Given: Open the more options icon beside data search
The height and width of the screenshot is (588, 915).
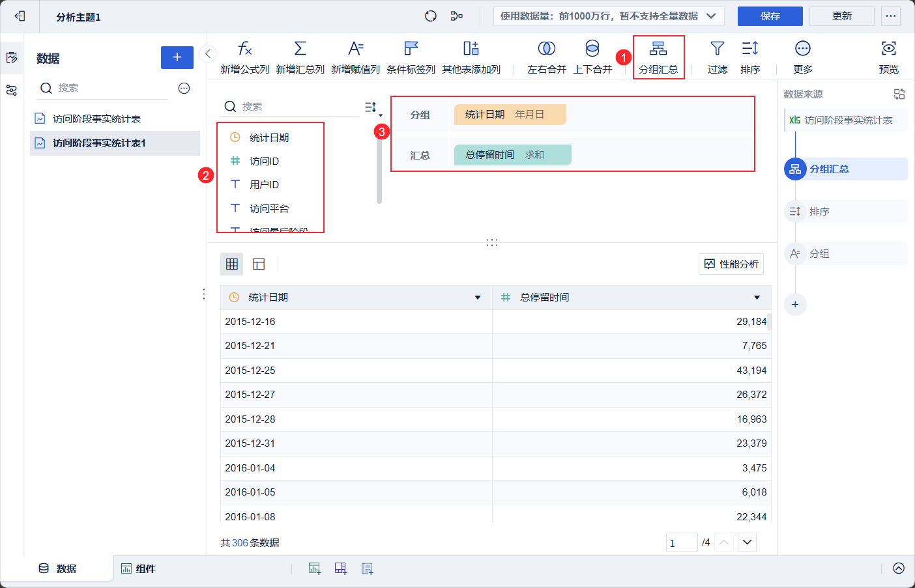Looking at the screenshot, I should click(184, 88).
